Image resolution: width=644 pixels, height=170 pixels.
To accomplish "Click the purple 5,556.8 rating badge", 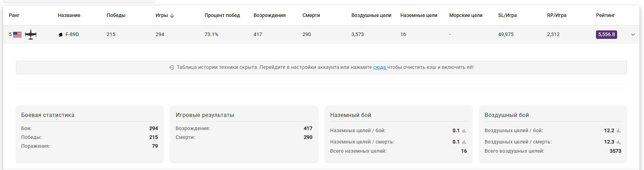I will click(x=606, y=34).
